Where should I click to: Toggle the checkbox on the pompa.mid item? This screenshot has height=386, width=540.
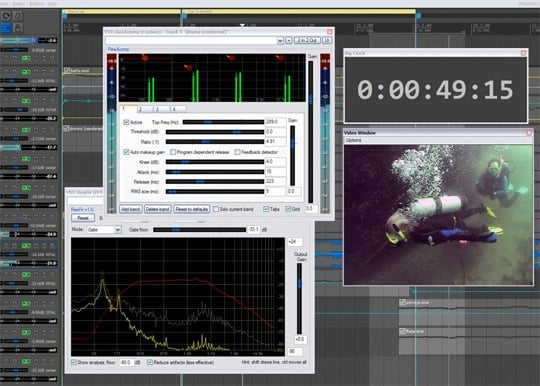(402, 302)
